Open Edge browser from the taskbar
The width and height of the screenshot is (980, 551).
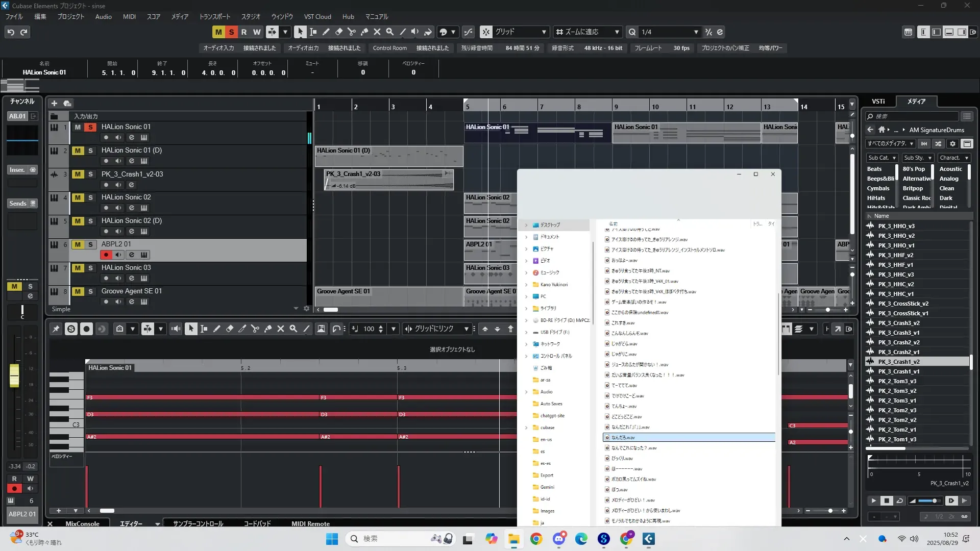click(x=581, y=539)
